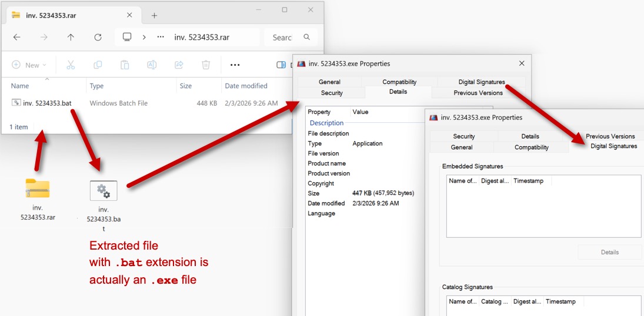Refresh the Explorer folder view
Viewport: 644px width, 316px height.
98,37
